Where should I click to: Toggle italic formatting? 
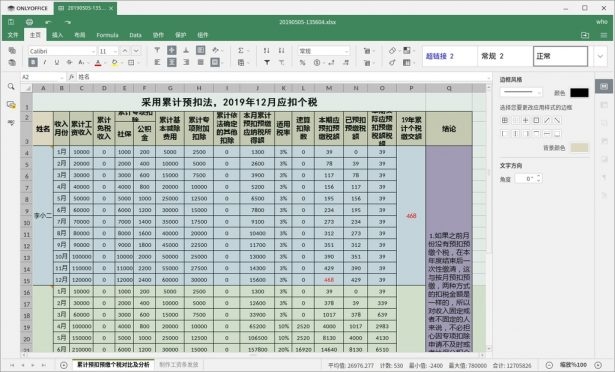tap(45, 62)
